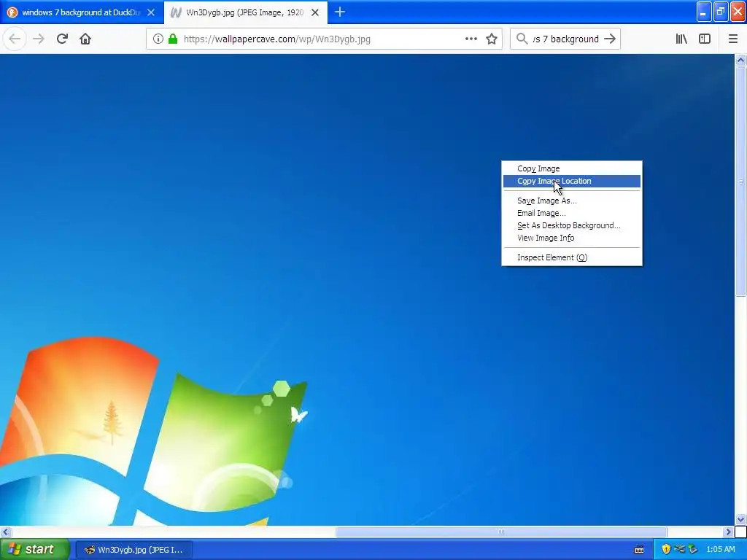This screenshot has width=747, height=560.
Task: Click Wn3Dygb.jpg taskbar button
Action: (134, 550)
